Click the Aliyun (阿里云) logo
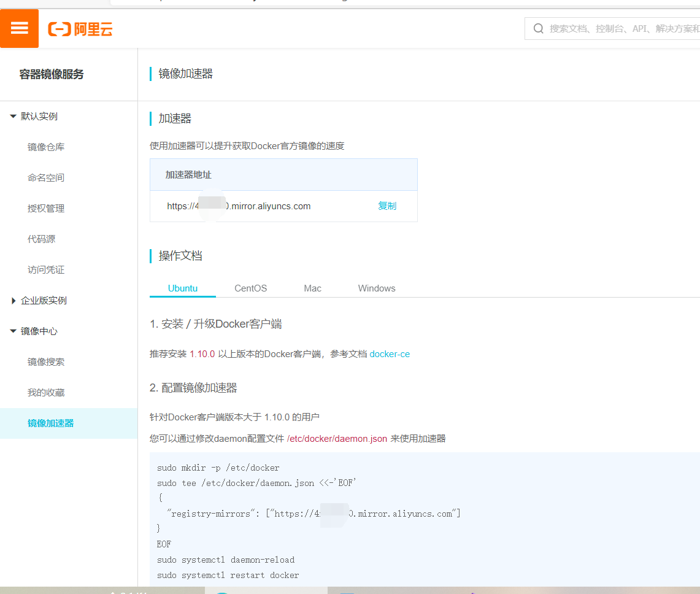700x594 pixels. (80, 28)
